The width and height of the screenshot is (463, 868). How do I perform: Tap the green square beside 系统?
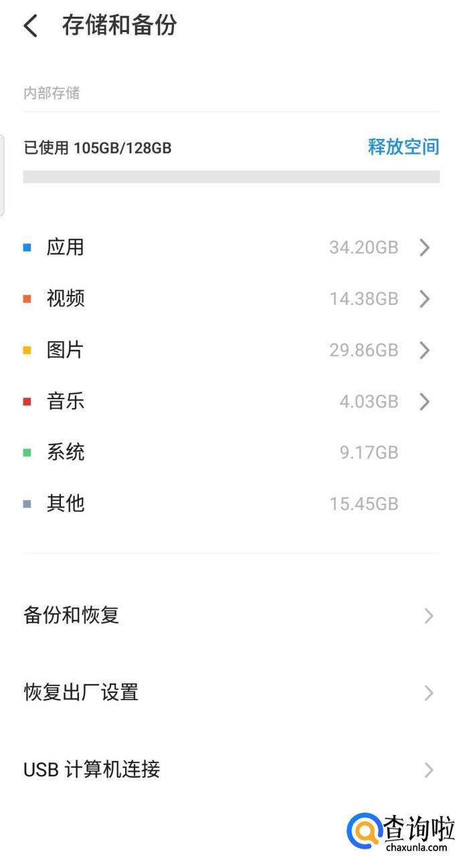tap(27, 453)
